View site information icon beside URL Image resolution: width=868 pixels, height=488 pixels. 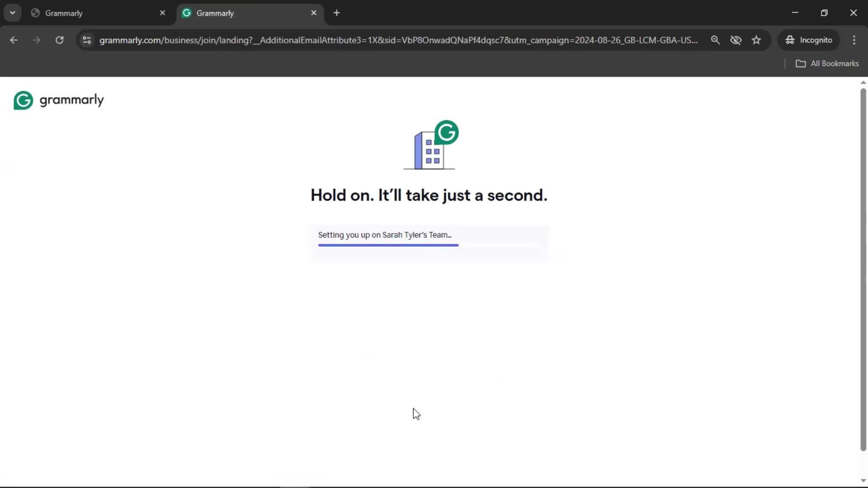tap(87, 40)
